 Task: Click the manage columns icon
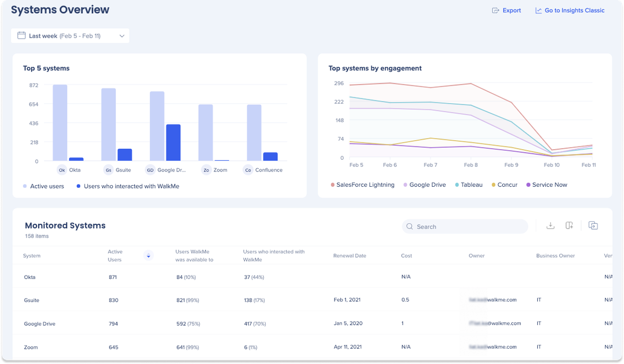click(x=569, y=225)
